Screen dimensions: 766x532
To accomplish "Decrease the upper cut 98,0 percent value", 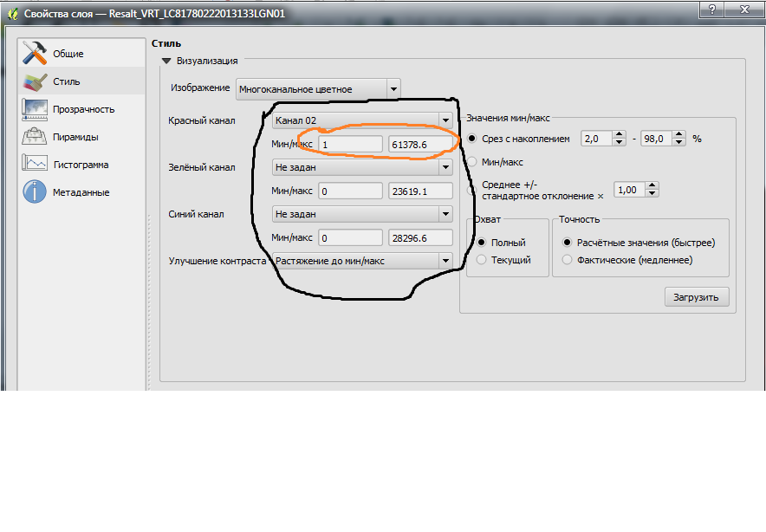I will [678, 142].
